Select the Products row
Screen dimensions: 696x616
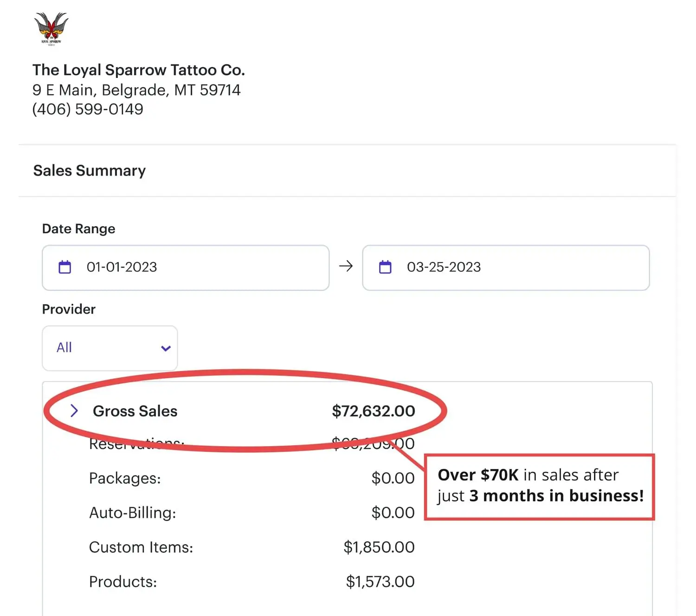coord(251,582)
